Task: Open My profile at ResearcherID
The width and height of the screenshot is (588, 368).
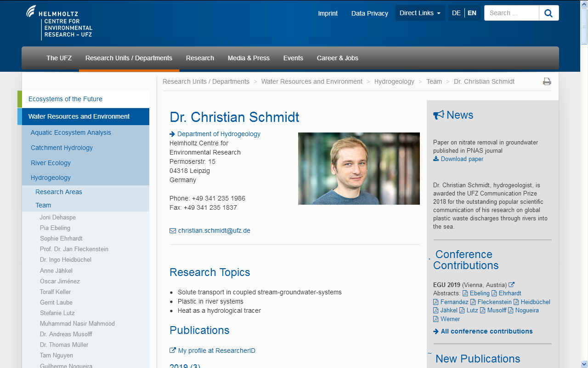Action: point(216,351)
